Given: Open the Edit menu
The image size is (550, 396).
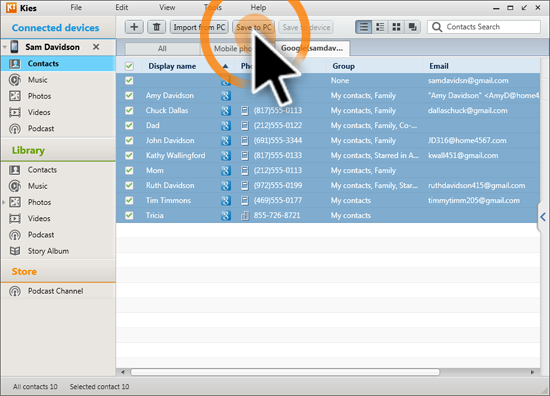Looking at the screenshot, I should [121, 7].
